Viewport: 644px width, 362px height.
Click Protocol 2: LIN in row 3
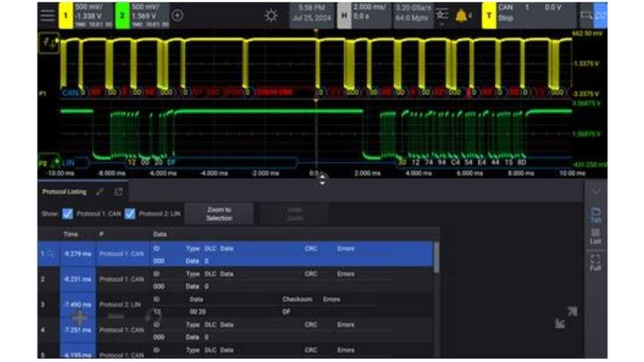(120, 305)
